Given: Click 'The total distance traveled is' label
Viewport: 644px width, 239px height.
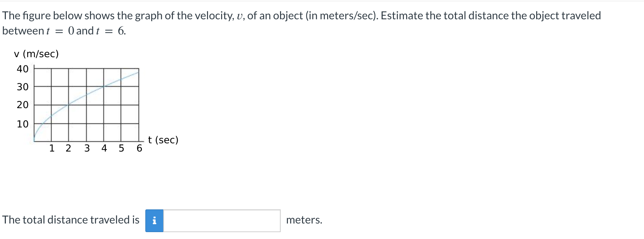Looking at the screenshot, I should [71, 220].
